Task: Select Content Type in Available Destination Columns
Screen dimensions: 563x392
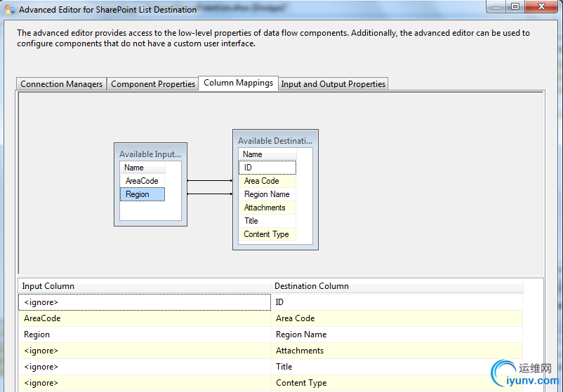Action: tap(267, 234)
